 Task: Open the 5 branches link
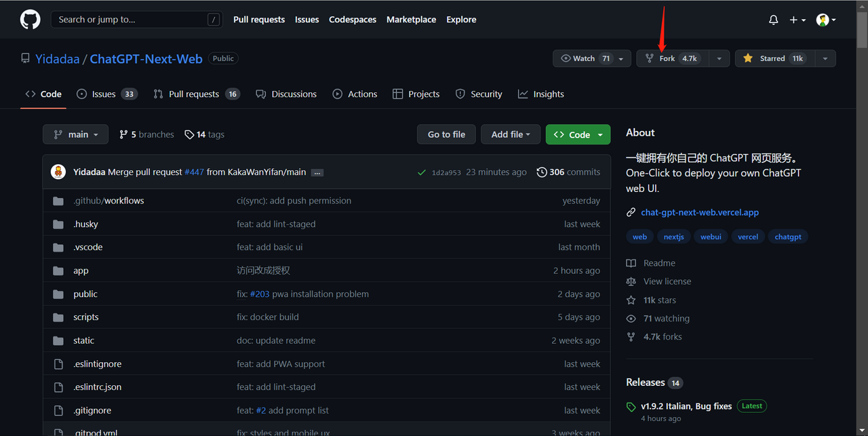click(x=146, y=134)
